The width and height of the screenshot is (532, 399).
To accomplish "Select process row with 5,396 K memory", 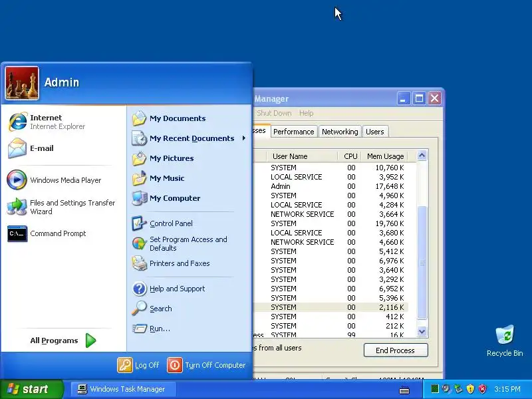I will click(331, 298).
